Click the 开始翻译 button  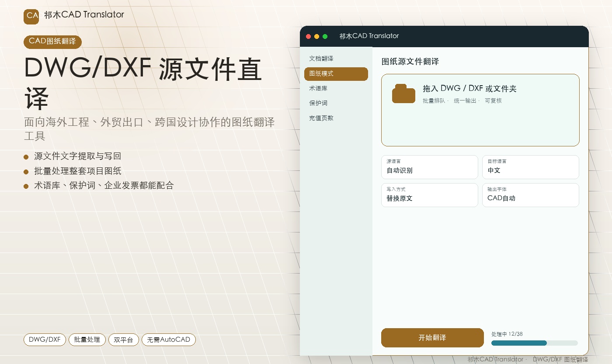[x=432, y=338]
